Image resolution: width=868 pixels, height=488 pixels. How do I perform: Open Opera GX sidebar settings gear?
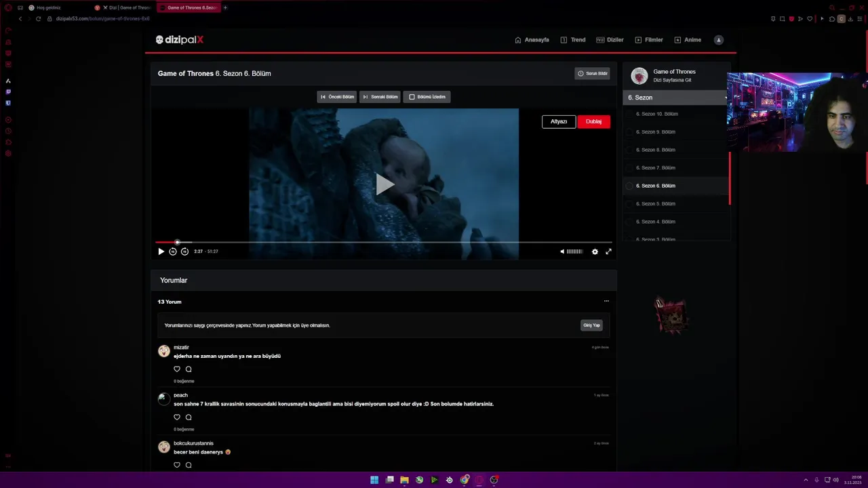pos(8,154)
